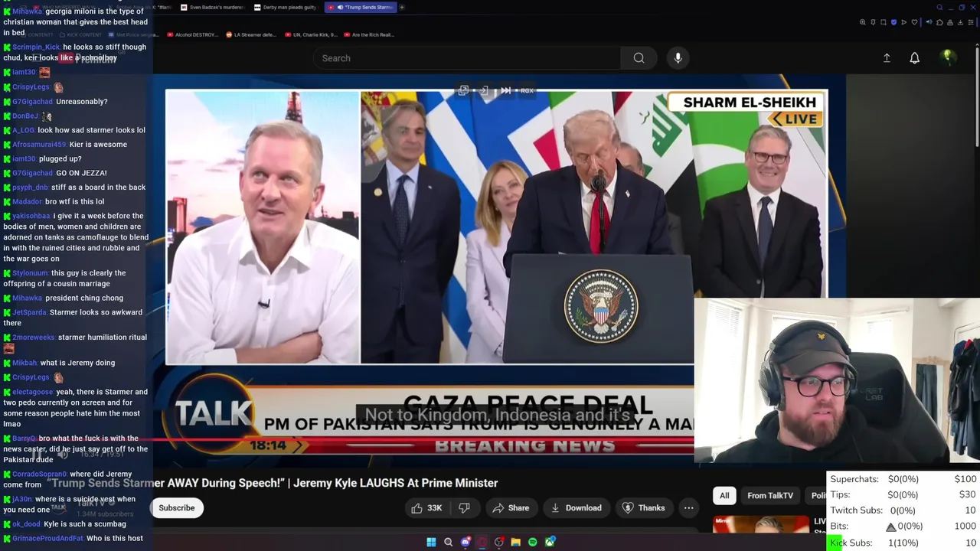Dislike the video with thumbs down
This screenshot has height=551, width=980.
pyautogui.click(x=464, y=508)
